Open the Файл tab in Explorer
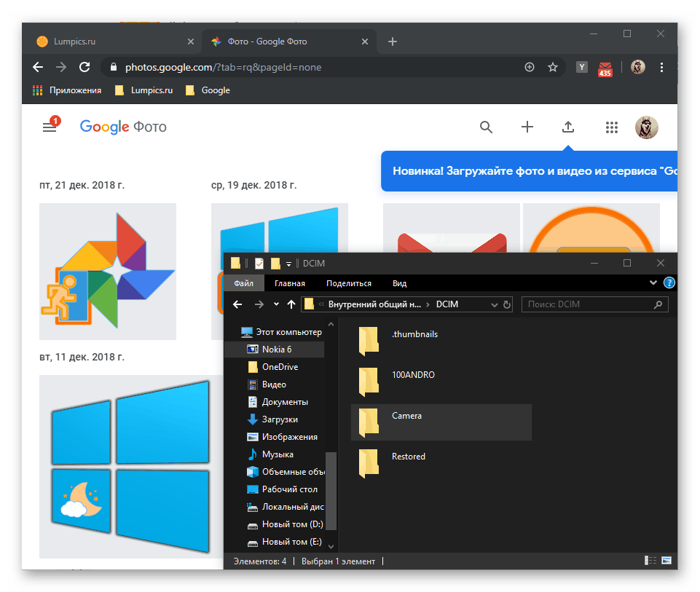Viewport: 700px width, 592px height. [244, 283]
